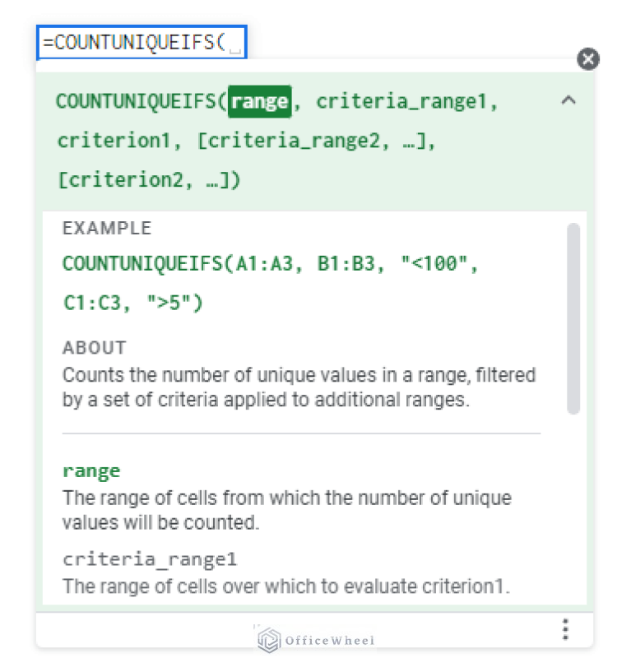Open the three-dot more options menu

click(564, 629)
